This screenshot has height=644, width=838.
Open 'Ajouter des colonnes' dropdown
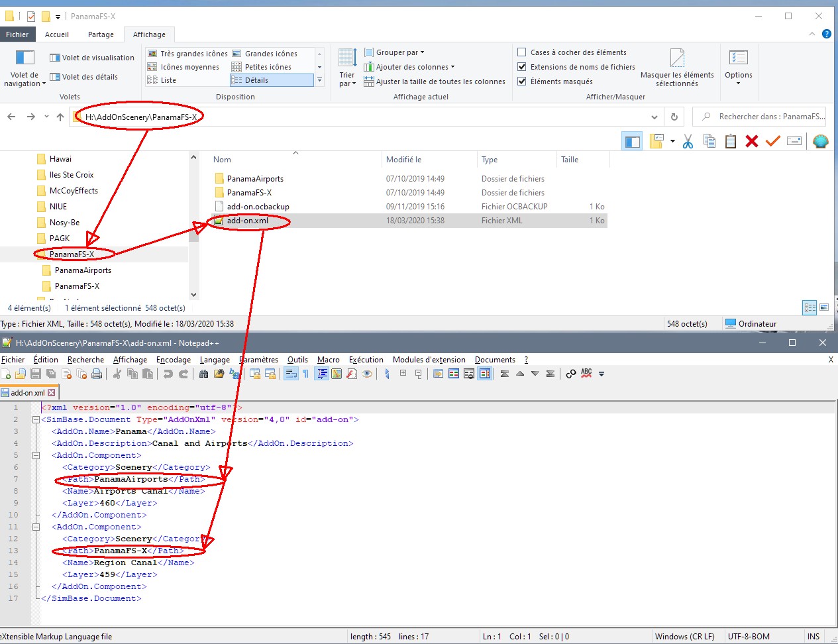click(409, 67)
